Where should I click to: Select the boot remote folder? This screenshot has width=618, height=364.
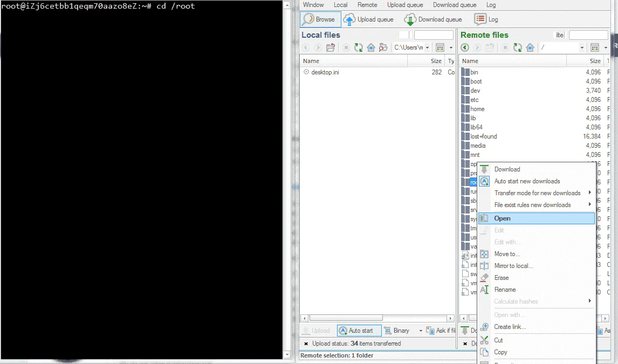[x=476, y=81]
